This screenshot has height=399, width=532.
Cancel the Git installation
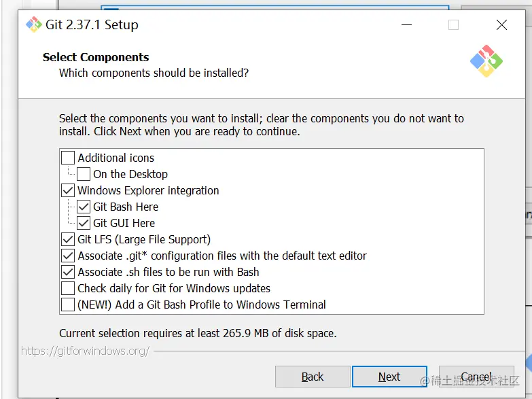(476, 377)
